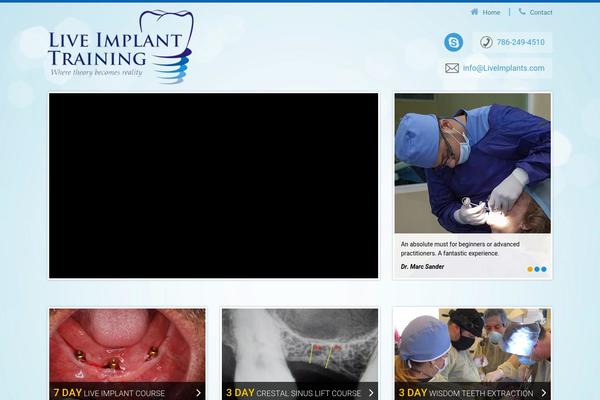This screenshot has height=400, width=600.
Task: Click arrow on 3 Day Wisdom Teeth Extraction
Action: (544, 393)
